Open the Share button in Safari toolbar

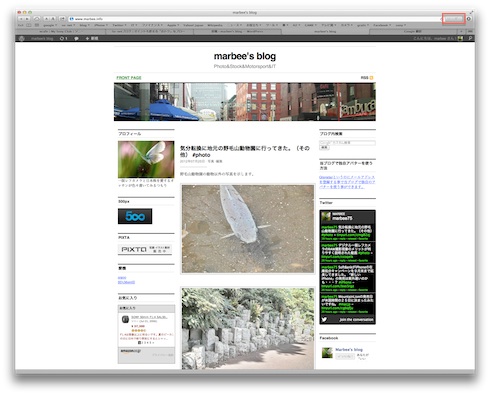pos(62,19)
